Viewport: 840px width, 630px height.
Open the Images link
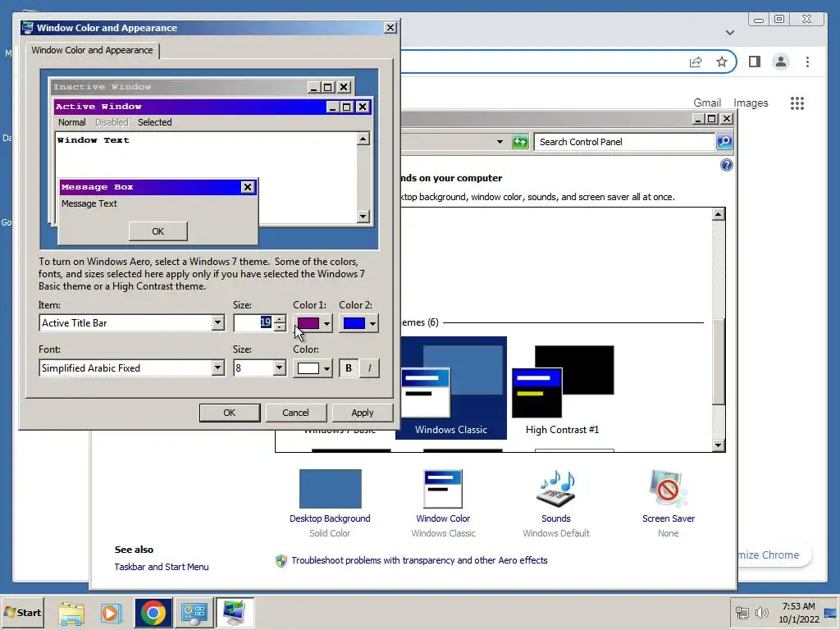tap(751, 103)
